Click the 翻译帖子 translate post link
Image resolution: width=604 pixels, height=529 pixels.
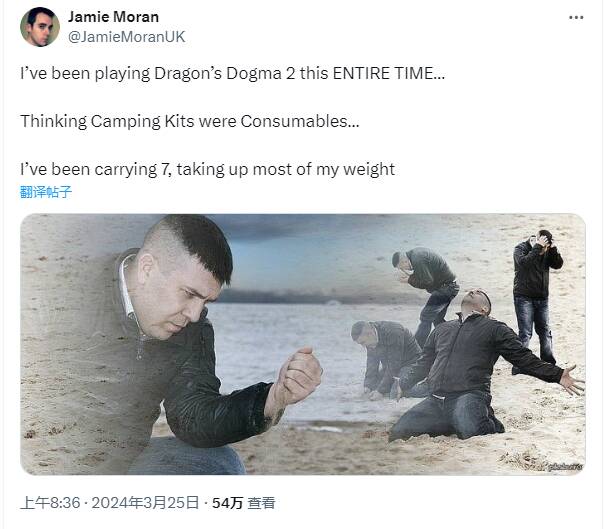[x=46, y=191]
